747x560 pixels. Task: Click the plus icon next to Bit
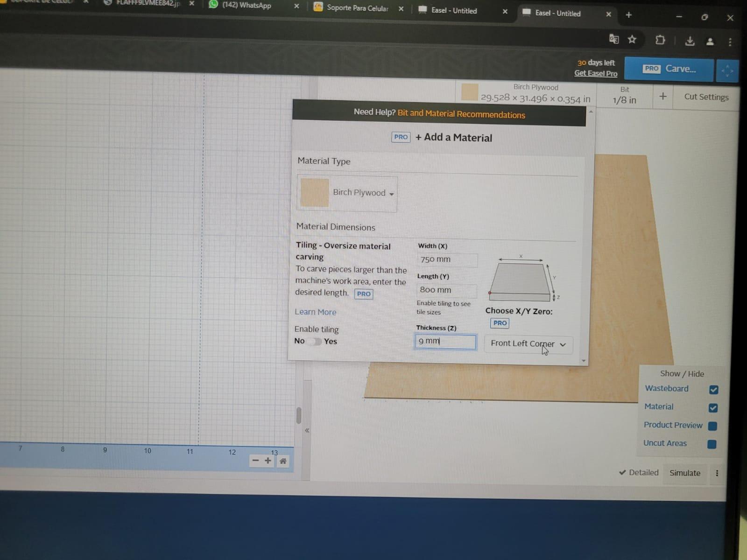point(662,96)
